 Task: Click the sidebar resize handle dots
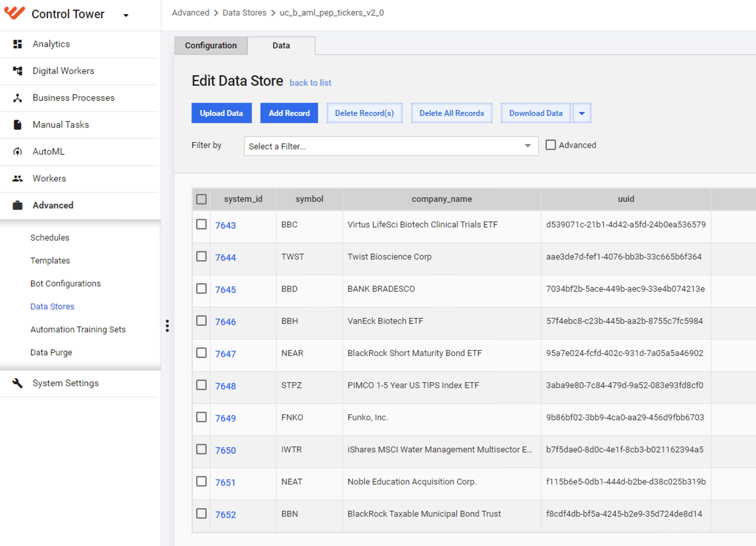pyautogui.click(x=167, y=325)
